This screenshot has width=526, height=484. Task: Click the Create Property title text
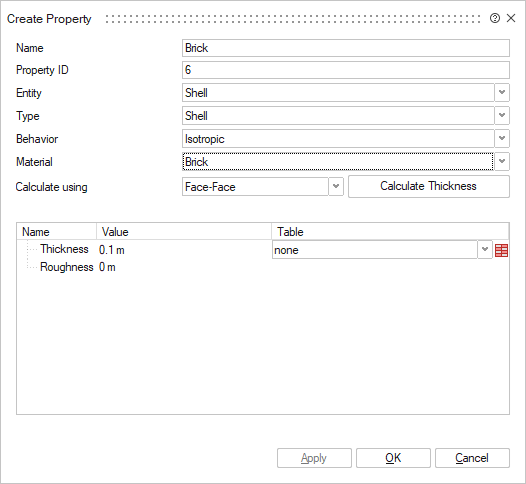[x=49, y=19]
